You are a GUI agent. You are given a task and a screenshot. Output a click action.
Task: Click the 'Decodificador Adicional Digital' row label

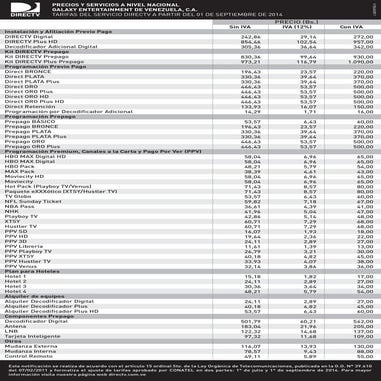pos(51,47)
